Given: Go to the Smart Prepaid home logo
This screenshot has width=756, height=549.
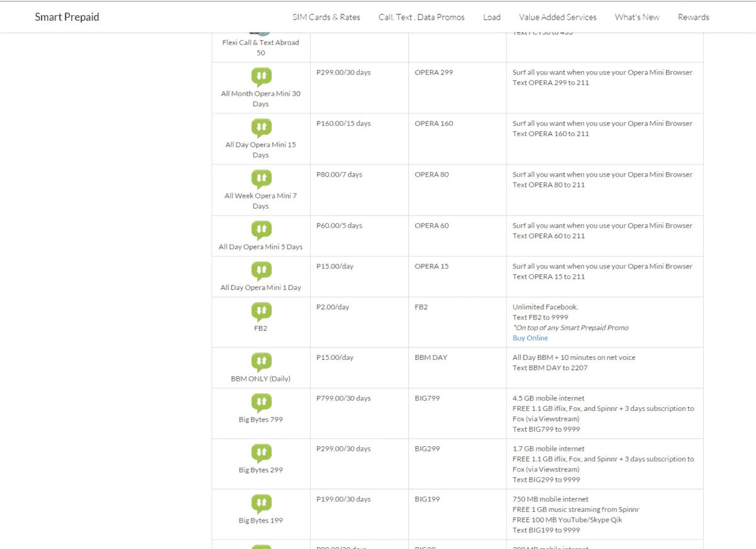Looking at the screenshot, I should [x=67, y=17].
